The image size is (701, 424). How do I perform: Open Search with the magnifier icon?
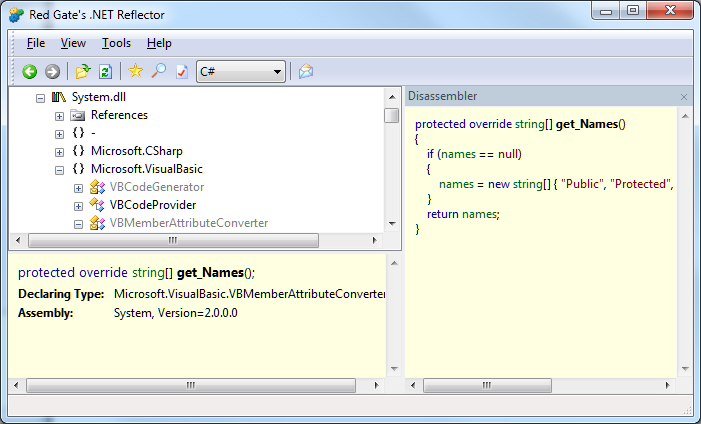(x=158, y=71)
